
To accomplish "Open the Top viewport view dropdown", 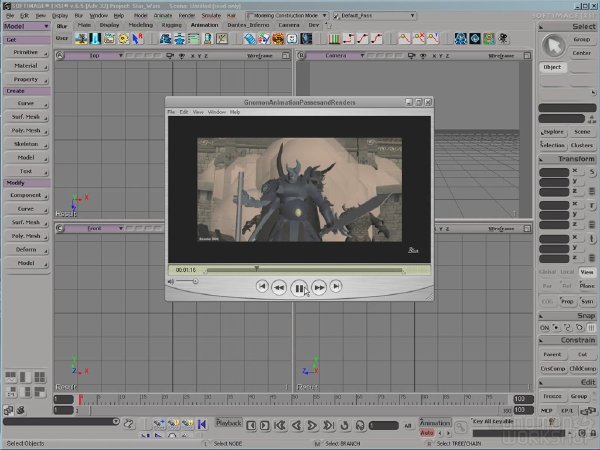I will (x=95, y=56).
